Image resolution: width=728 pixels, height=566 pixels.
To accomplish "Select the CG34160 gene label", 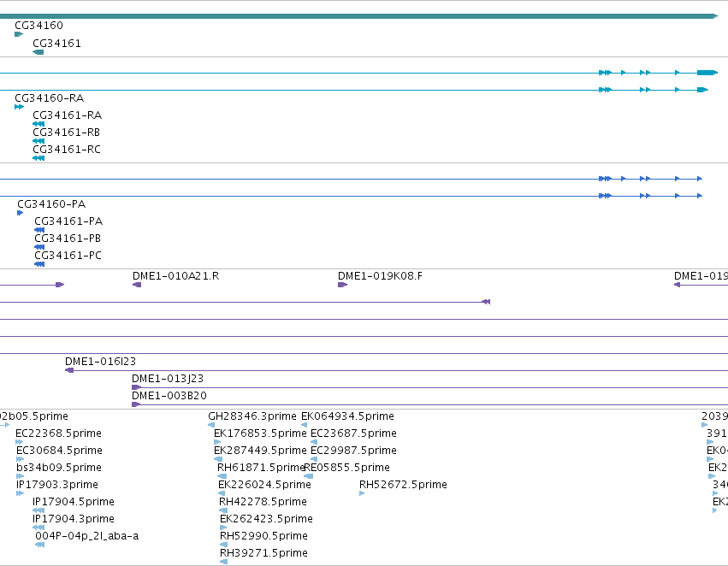I will pos(39,26).
